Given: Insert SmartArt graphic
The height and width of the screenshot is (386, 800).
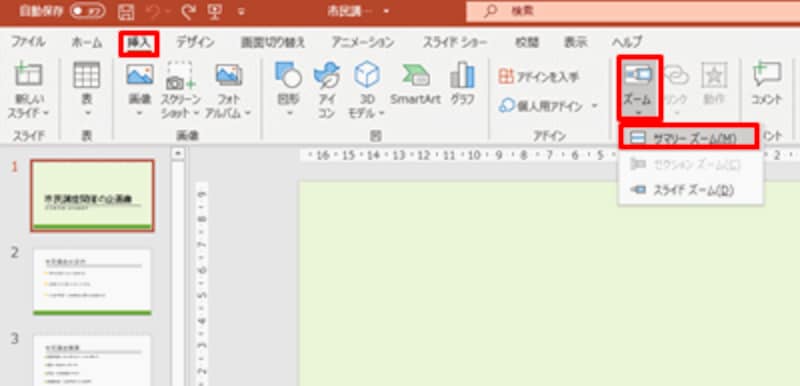Looking at the screenshot, I should [x=415, y=84].
